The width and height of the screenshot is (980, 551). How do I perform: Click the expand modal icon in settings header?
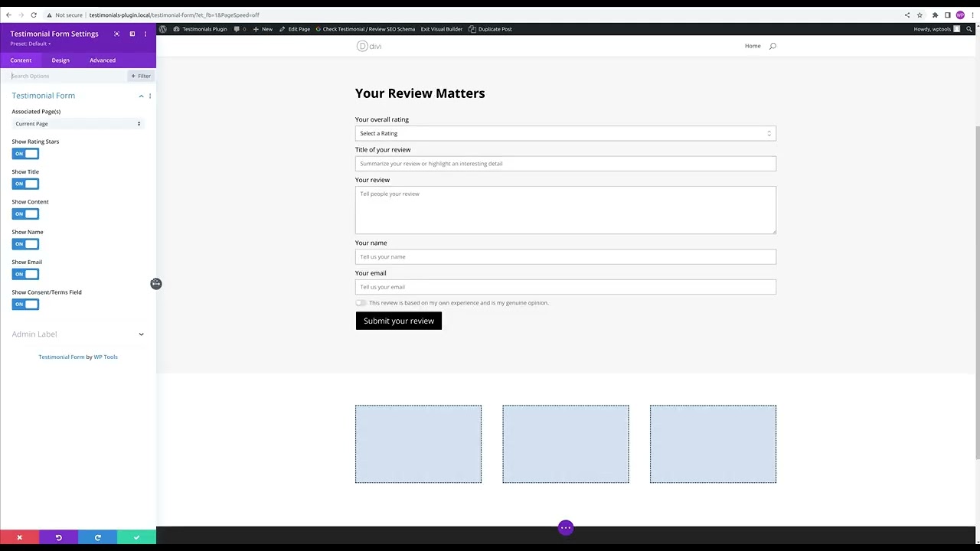pos(116,34)
